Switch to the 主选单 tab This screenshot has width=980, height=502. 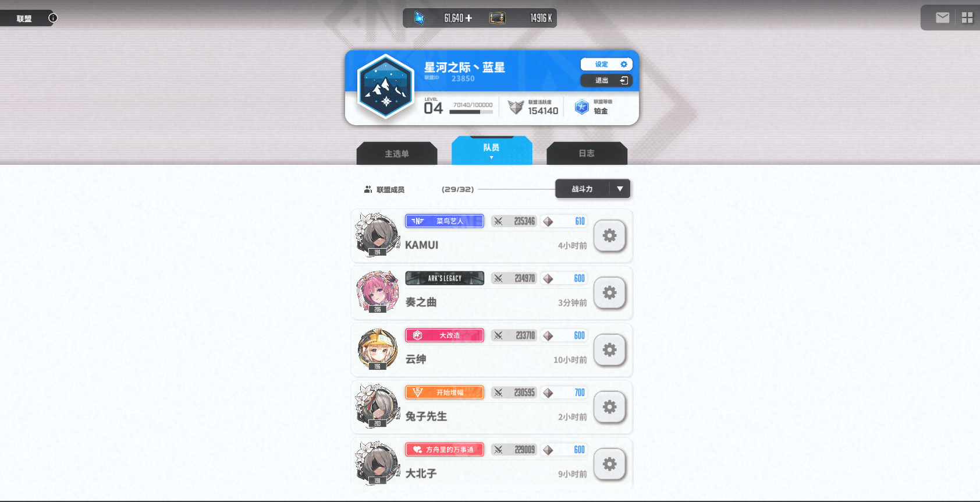(x=397, y=154)
